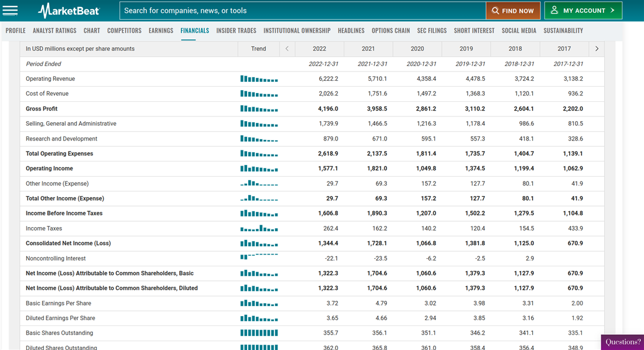The height and width of the screenshot is (350, 644).
Task: Click the Basic Shares Outstanding trend chart
Action: click(x=259, y=333)
